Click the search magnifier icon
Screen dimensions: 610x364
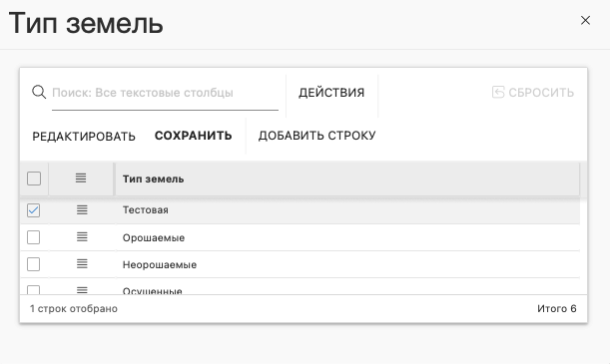click(39, 92)
